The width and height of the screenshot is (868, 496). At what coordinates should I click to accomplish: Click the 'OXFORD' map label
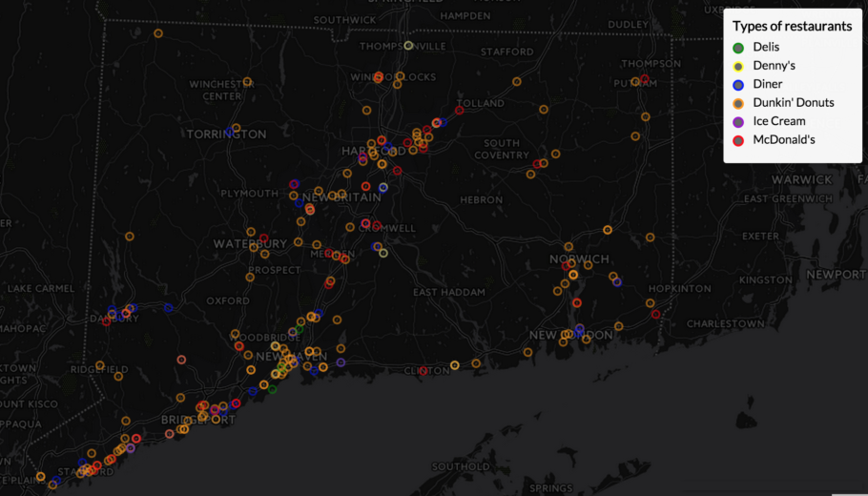coord(228,300)
